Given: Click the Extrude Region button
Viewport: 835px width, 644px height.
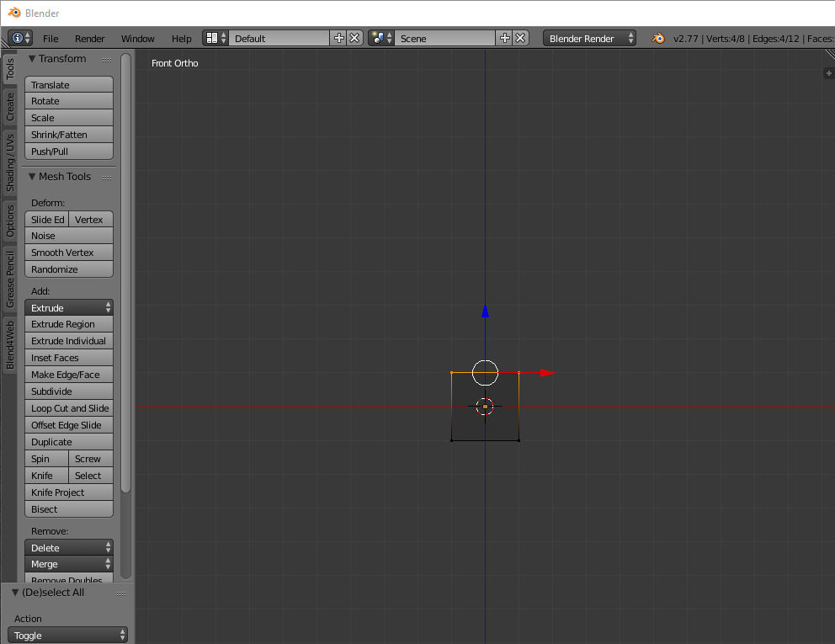Looking at the screenshot, I should [x=69, y=324].
